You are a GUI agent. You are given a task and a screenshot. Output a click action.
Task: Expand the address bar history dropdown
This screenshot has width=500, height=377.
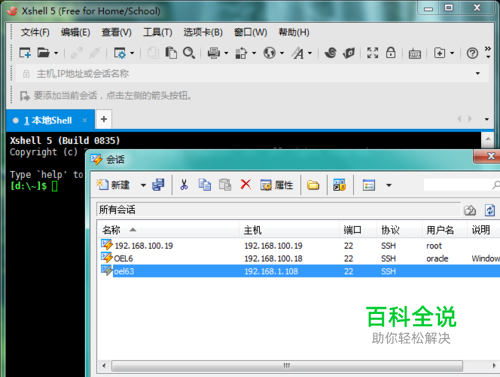point(478,73)
